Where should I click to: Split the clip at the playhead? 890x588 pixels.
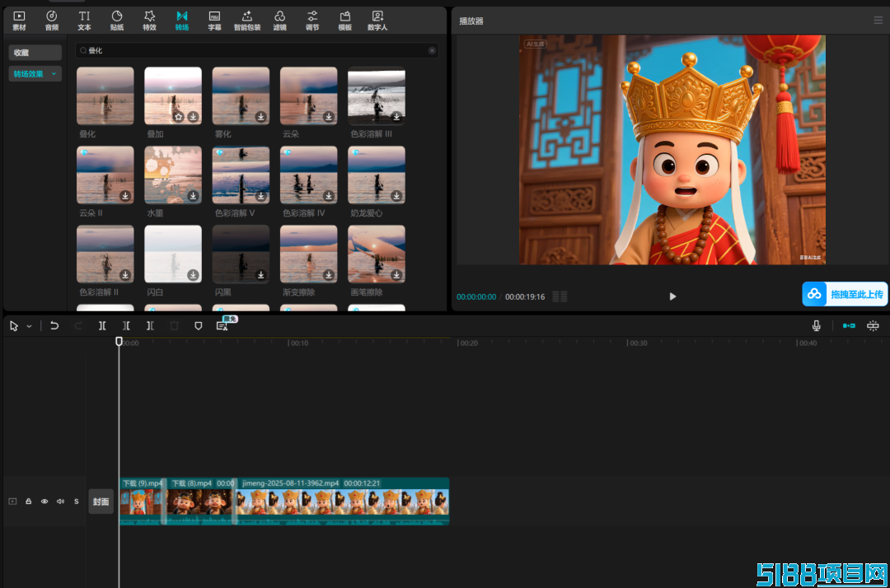[x=102, y=325]
